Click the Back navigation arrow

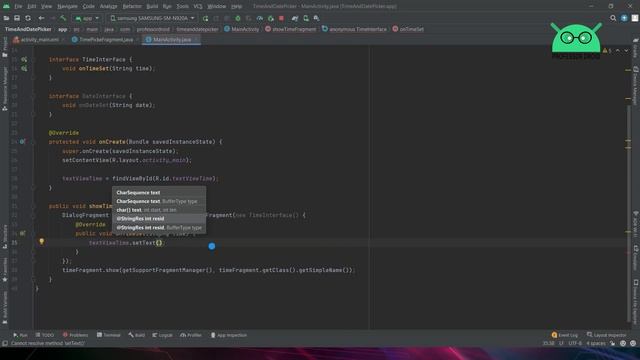41,18
